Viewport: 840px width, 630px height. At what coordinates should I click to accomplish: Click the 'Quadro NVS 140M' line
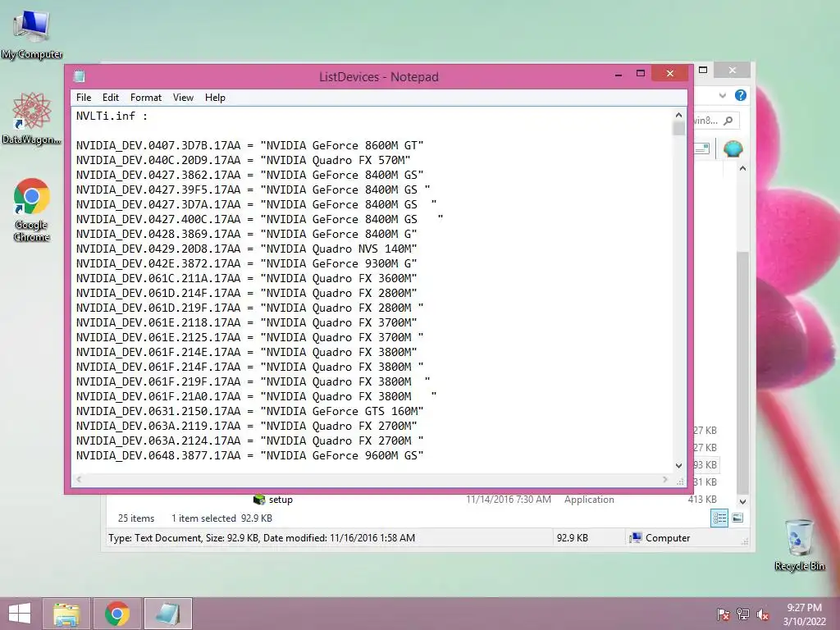pos(246,249)
